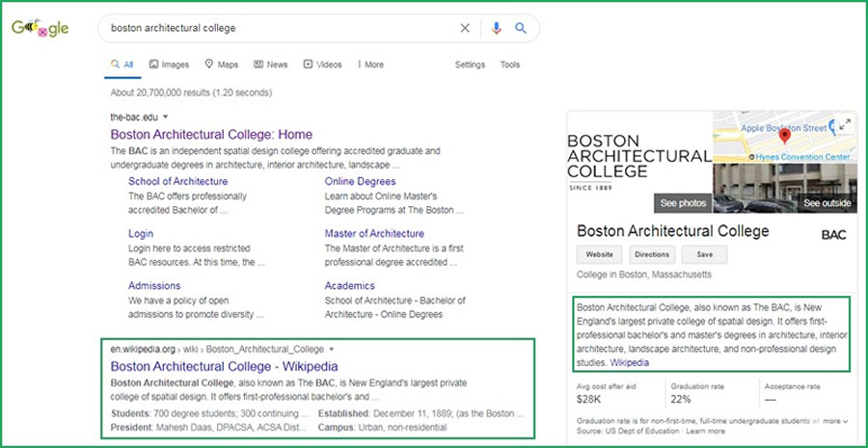The height and width of the screenshot is (448, 868).
Task: Click the Website button in knowledge panel
Action: (600, 254)
